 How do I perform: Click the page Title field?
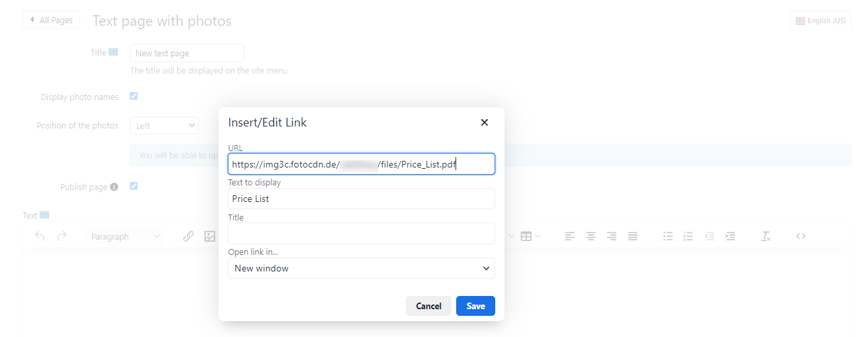click(x=187, y=53)
